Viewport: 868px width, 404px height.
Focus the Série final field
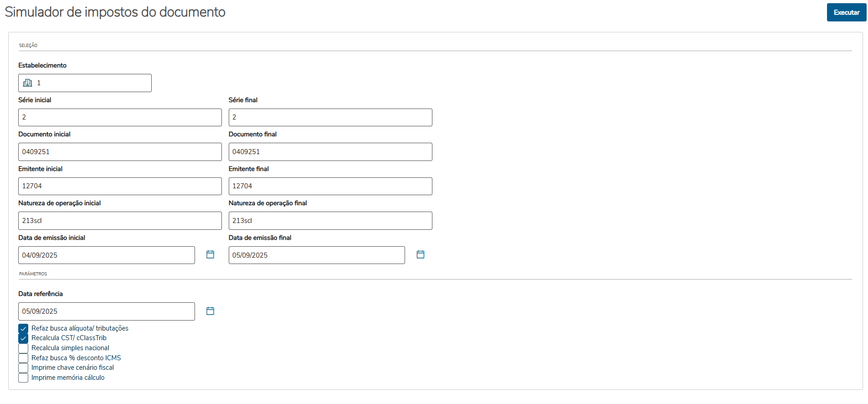(x=330, y=118)
